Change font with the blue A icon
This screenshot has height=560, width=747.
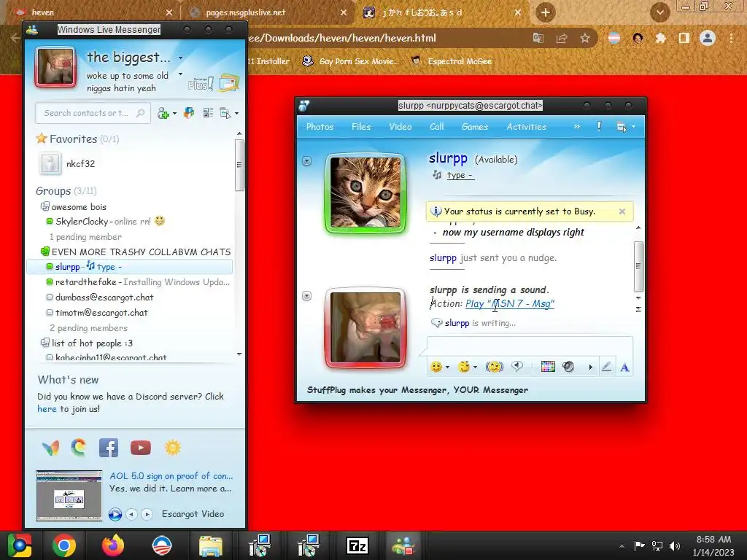tap(624, 367)
